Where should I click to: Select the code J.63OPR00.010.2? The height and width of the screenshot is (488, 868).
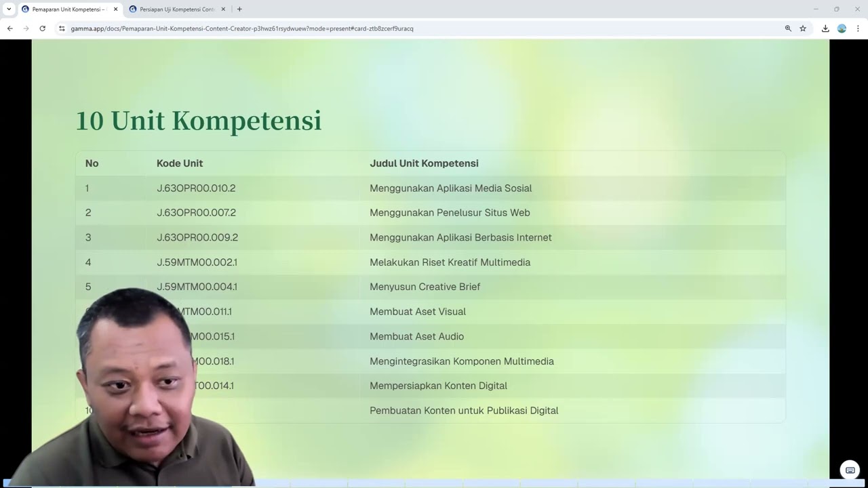pos(196,188)
